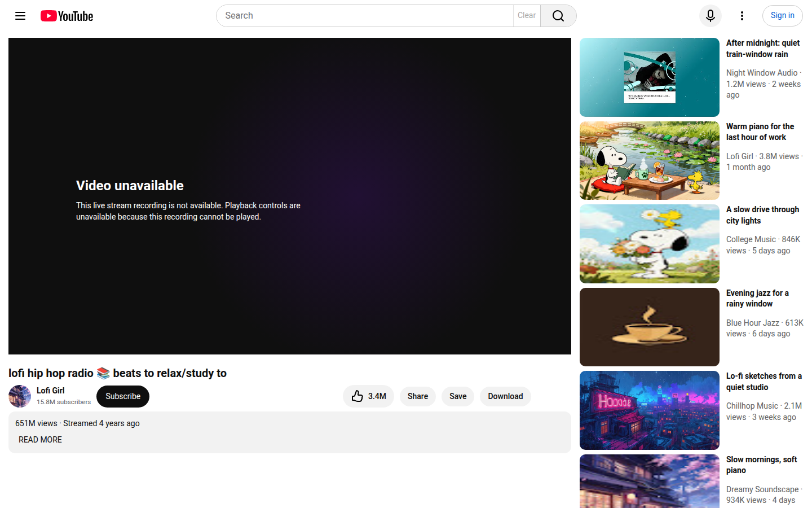The image size is (812, 508).
Task: Open thumbnail for A slow drive video
Action: pyautogui.click(x=650, y=244)
